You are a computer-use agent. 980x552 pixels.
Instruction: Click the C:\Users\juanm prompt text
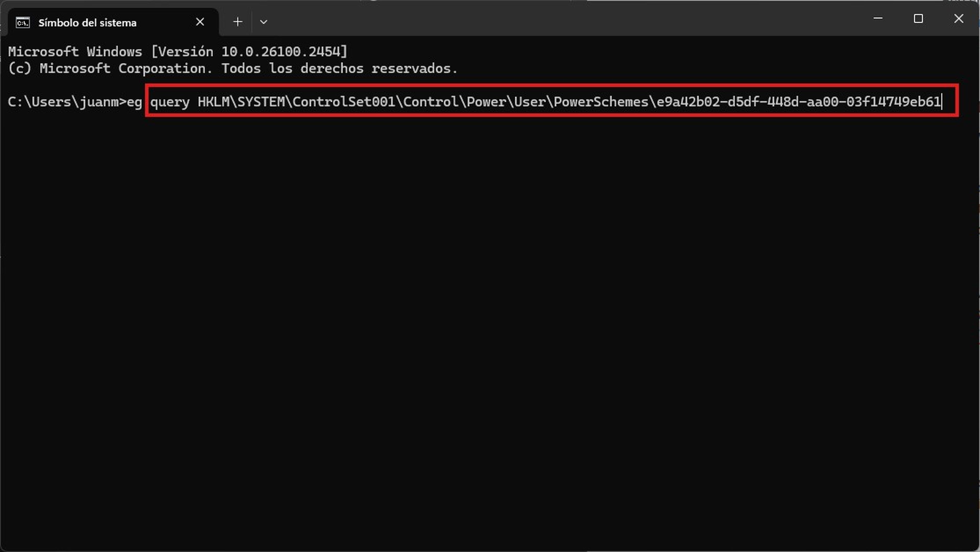tap(63, 102)
